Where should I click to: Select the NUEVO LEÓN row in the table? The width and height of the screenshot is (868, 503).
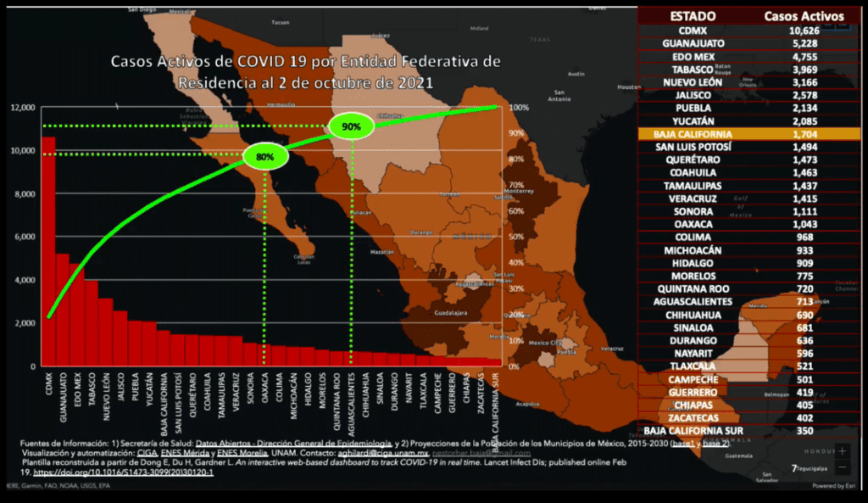coord(749,82)
